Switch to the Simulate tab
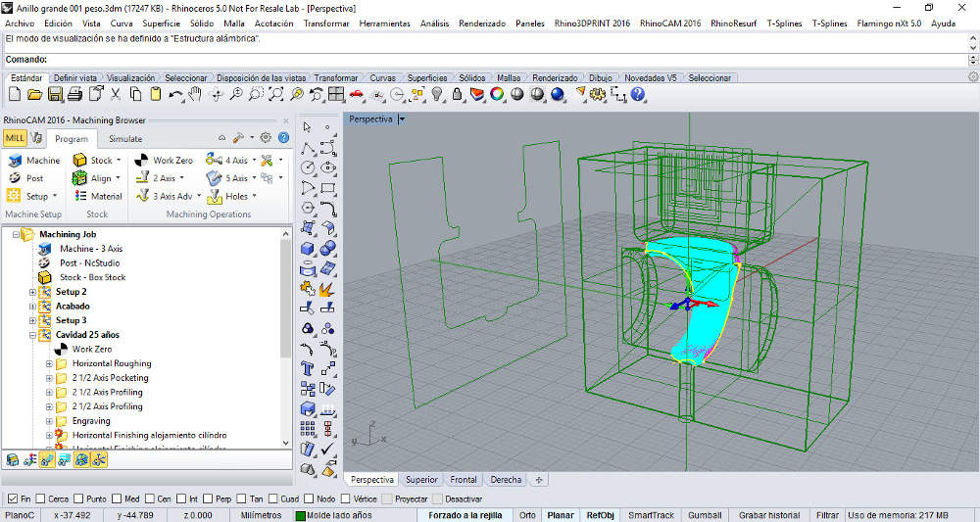 [125, 139]
